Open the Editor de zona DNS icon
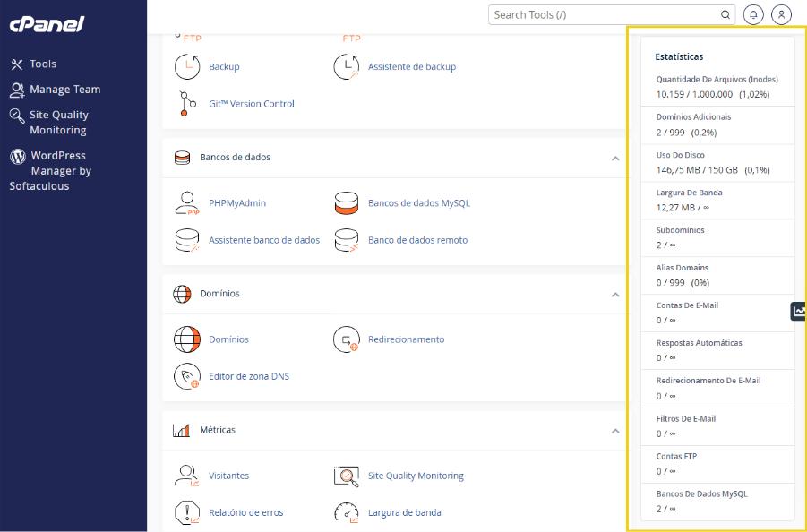Image resolution: width=807 pixels, height=532 pixels. click(x=187, y=376)
